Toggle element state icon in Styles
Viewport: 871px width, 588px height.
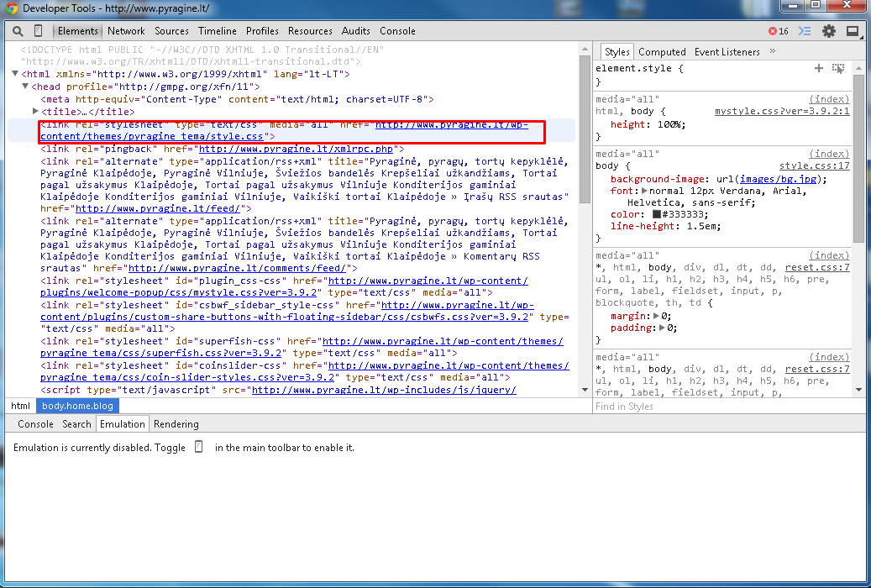click(838, 68)
